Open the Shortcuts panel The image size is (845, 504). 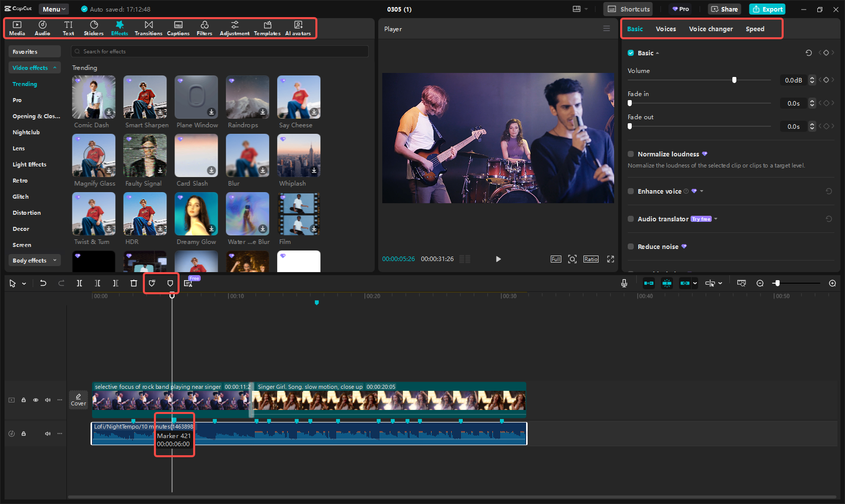click(x=627, y=9)
